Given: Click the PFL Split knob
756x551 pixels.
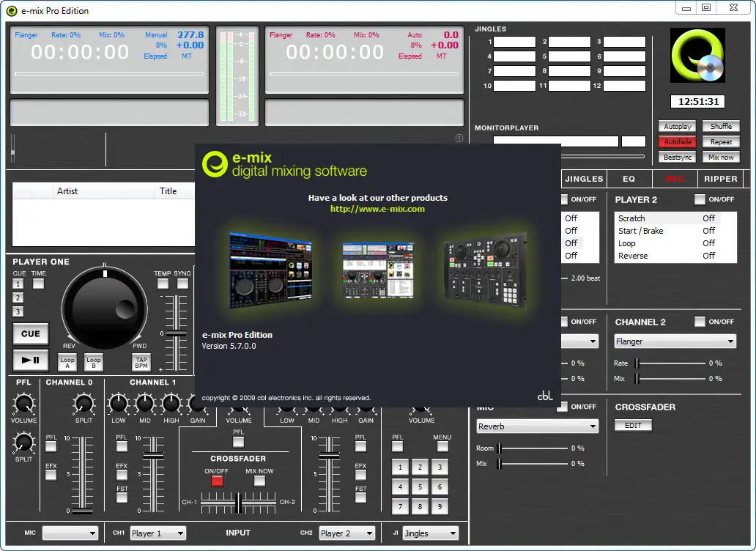Looking at the screenshot, I should (x=23, y=443).
